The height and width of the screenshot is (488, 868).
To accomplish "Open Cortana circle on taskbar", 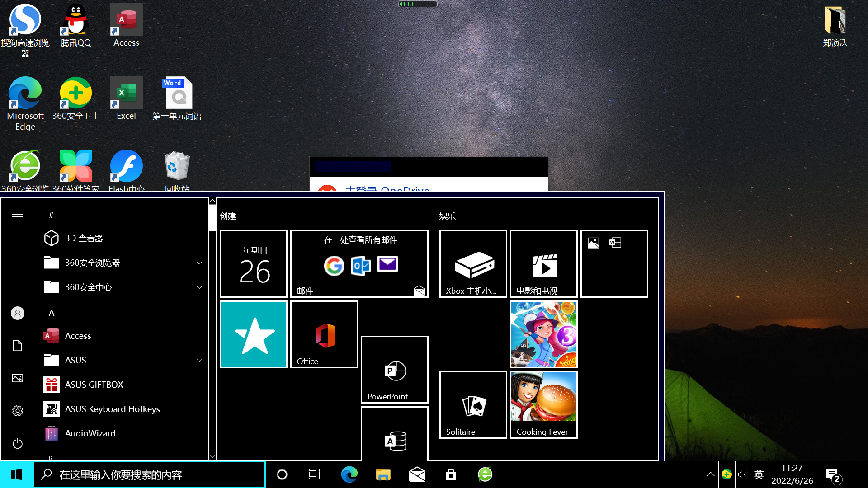I will (282, 474).
